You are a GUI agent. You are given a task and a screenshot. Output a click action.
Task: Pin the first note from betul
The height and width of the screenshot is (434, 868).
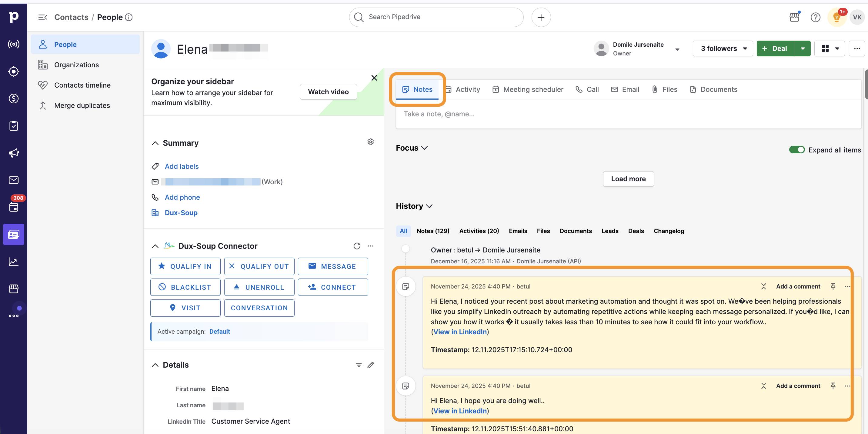(833, 286)
